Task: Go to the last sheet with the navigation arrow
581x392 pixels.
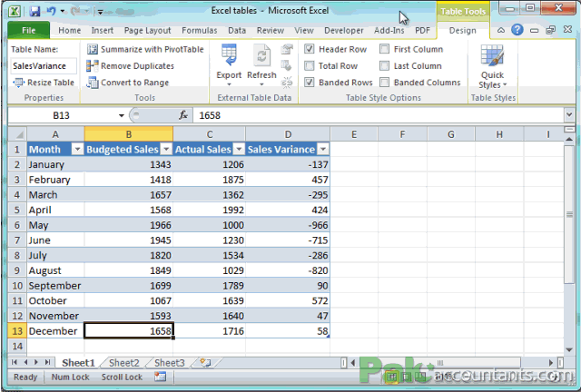Action: pos(47,362)
